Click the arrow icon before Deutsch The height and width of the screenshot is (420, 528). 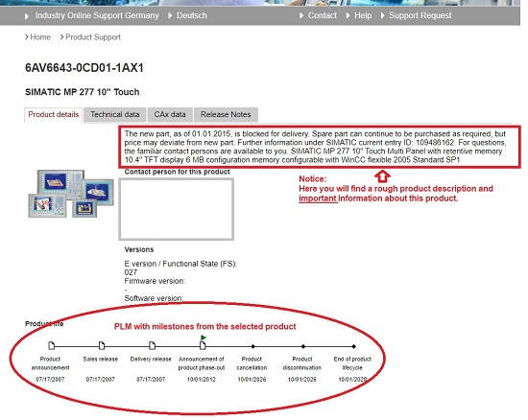click(x=170, y=15)
